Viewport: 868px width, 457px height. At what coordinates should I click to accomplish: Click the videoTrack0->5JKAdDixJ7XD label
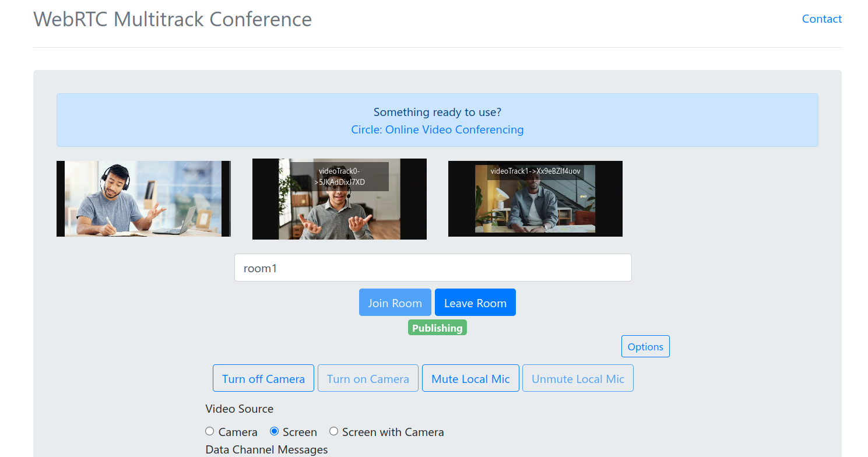pos(339,177)
